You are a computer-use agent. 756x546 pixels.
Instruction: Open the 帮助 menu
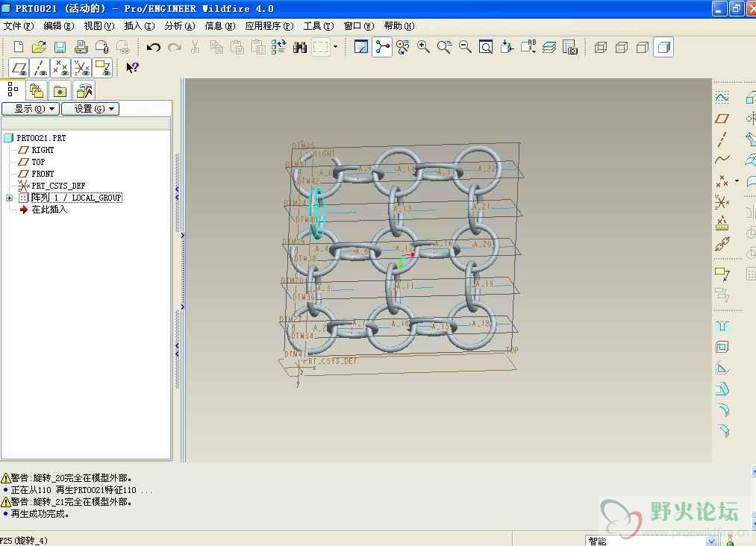click(399, 26)
